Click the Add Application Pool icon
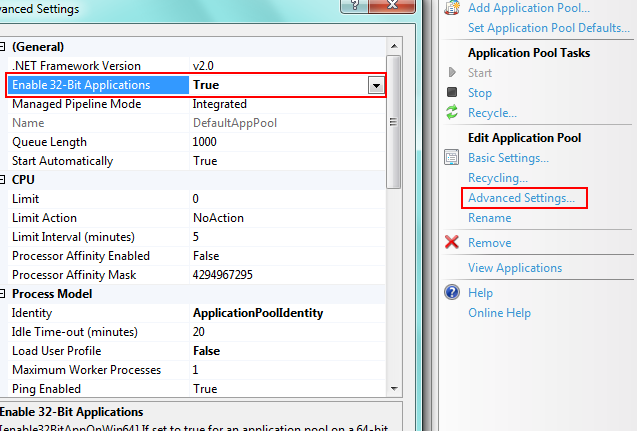 [x=452, y=7]
